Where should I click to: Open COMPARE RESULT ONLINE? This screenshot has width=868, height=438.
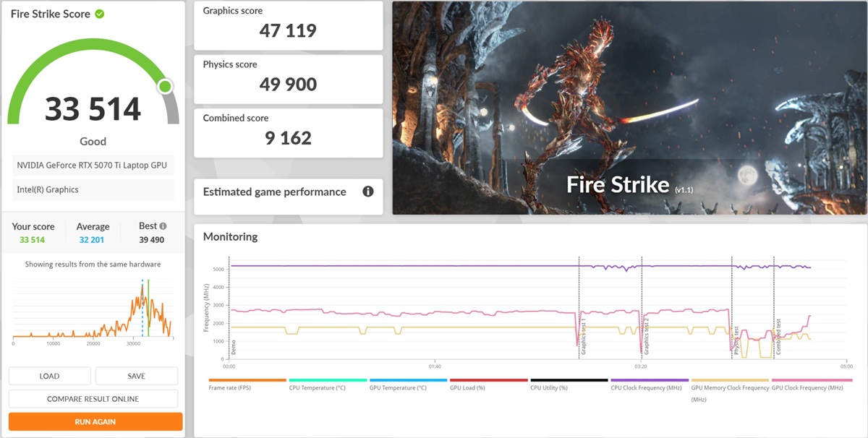pos(93,399)
